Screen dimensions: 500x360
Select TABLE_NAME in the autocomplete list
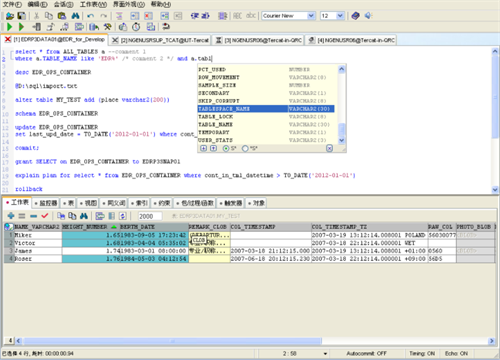pos(266,124)
